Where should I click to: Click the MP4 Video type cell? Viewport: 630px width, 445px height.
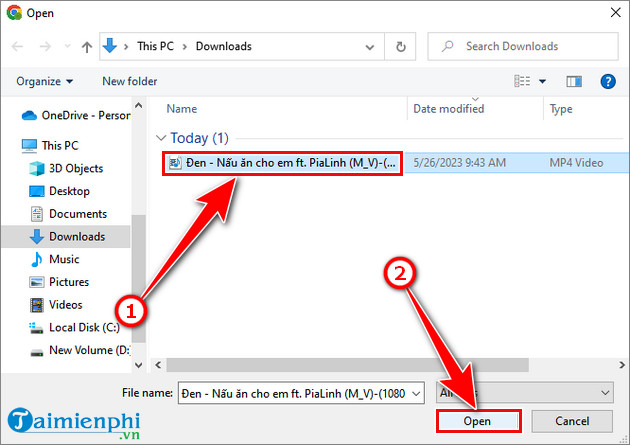coord(576,163)
